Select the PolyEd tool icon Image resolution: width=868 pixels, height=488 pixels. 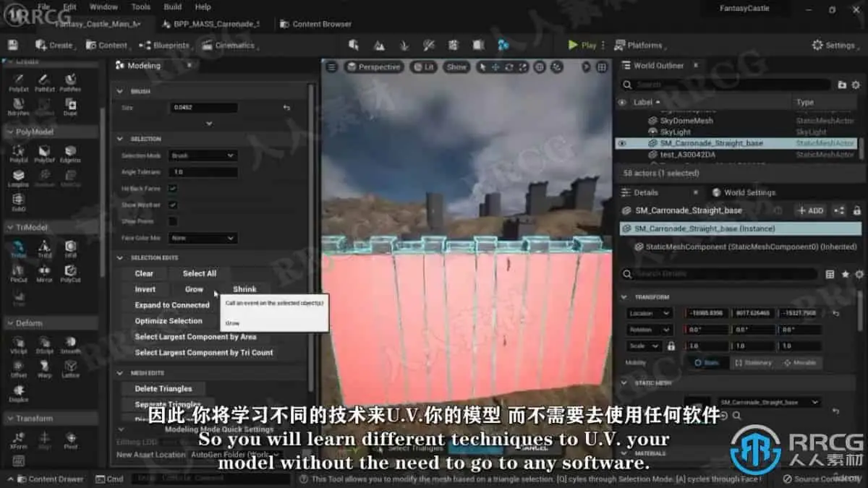click(18, 153)
